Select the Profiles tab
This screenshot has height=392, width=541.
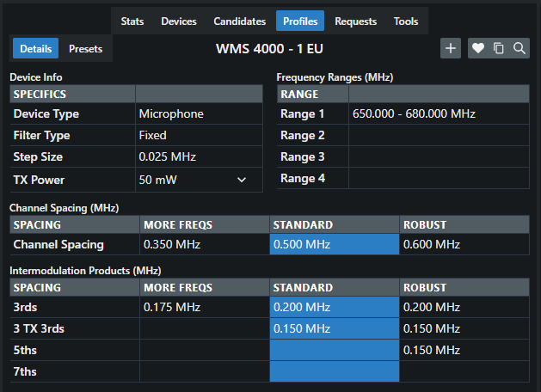pos(300,21)
